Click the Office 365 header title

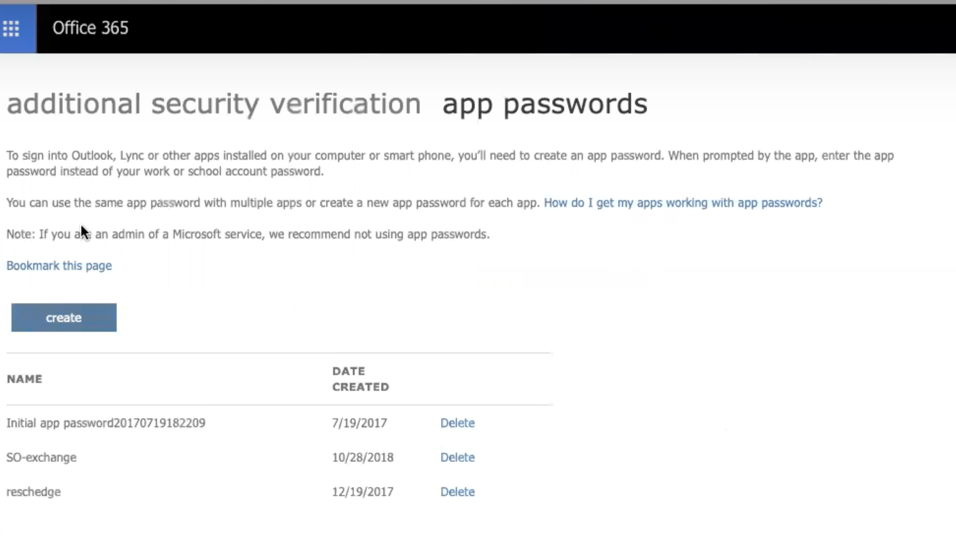(90, 28)
